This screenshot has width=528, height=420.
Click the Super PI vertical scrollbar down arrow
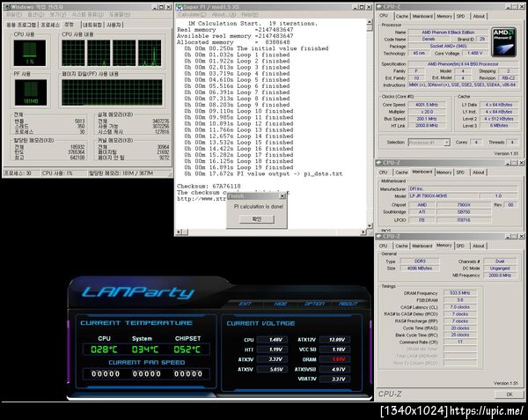point(370,225)
